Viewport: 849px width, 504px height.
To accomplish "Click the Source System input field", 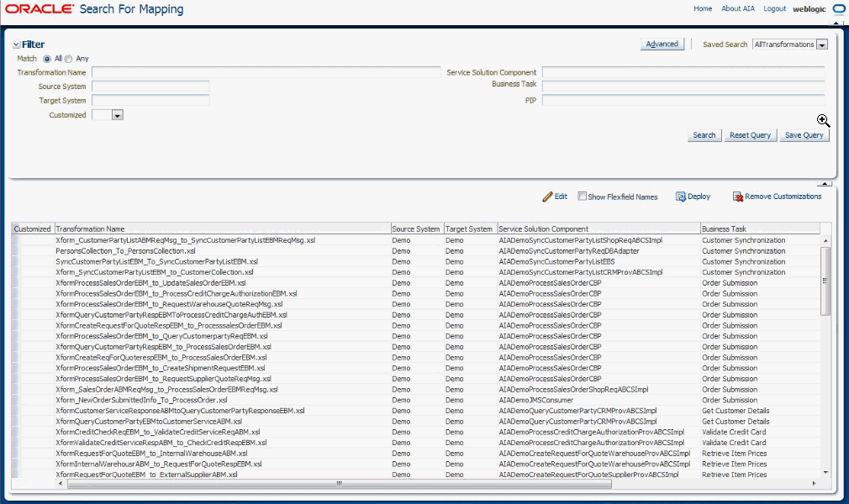I will (x=150, y=87).
